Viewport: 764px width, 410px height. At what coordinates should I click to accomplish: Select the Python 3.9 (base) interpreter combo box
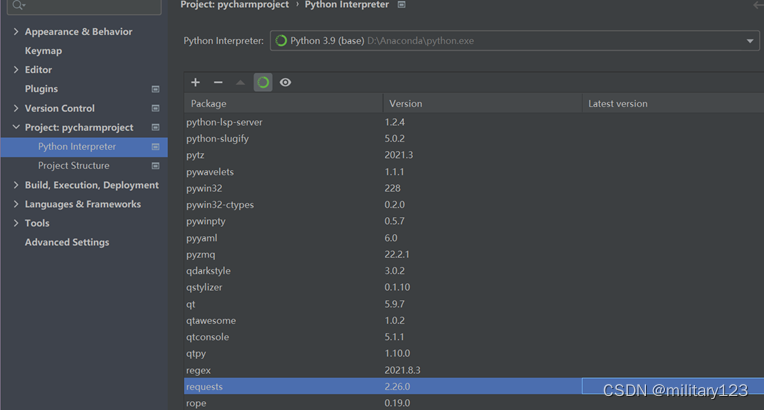515,41
